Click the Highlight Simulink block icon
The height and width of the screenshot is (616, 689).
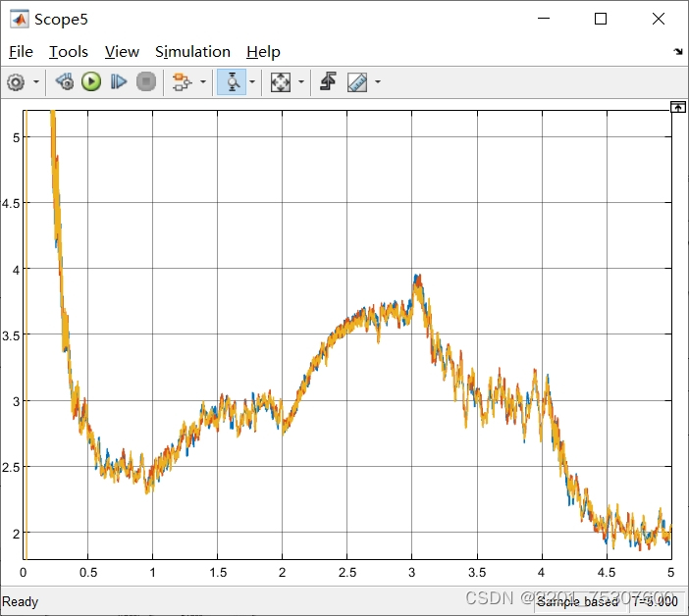[x=182, y=81]
